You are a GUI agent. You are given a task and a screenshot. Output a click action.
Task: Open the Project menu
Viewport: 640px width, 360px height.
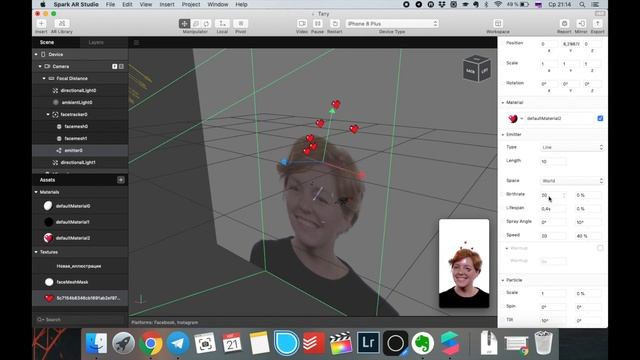(x=191, y=4)
